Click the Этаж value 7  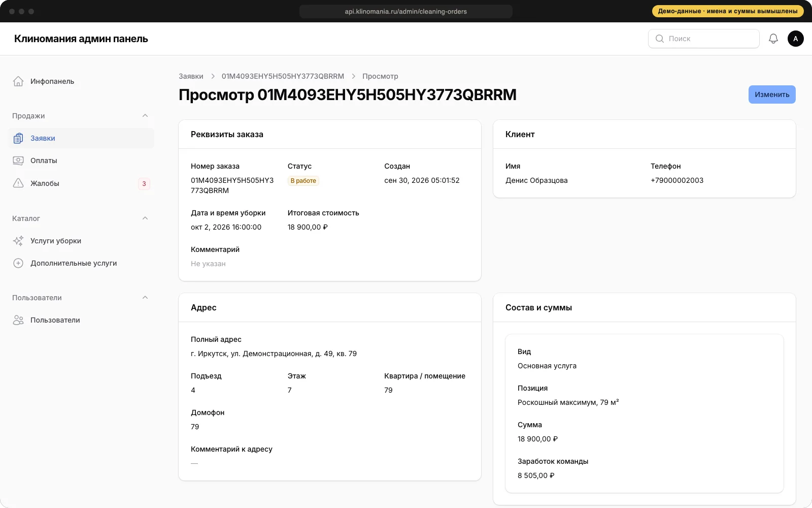pyautogui.click(x=290, y=390)
